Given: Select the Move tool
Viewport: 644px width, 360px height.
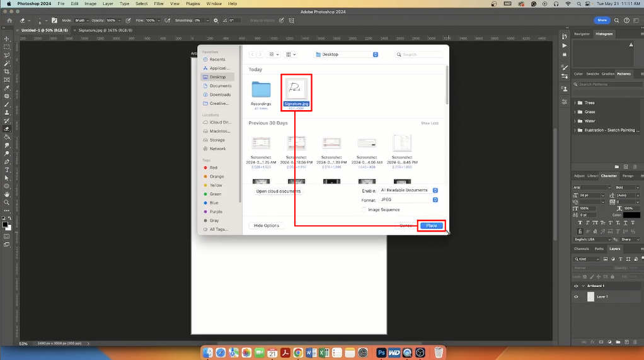Looking at the screenshot, I should point(6,39).
